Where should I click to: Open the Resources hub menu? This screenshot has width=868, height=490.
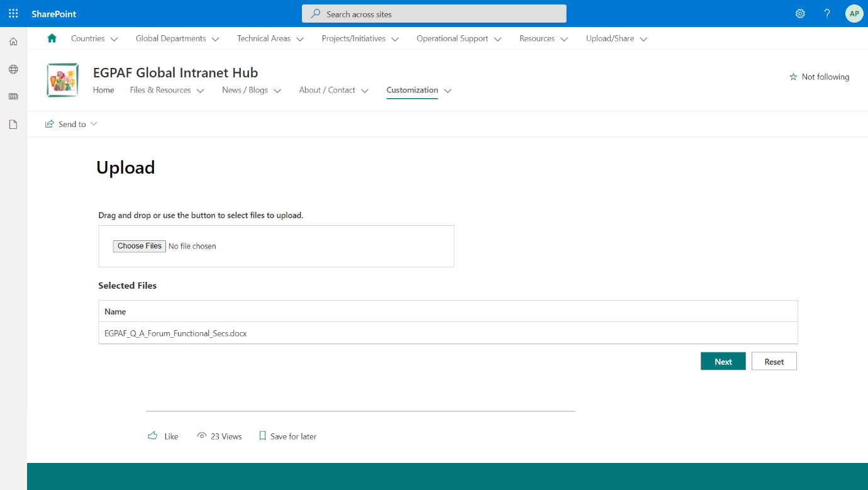pyautogui.click(x=537, y=38)
